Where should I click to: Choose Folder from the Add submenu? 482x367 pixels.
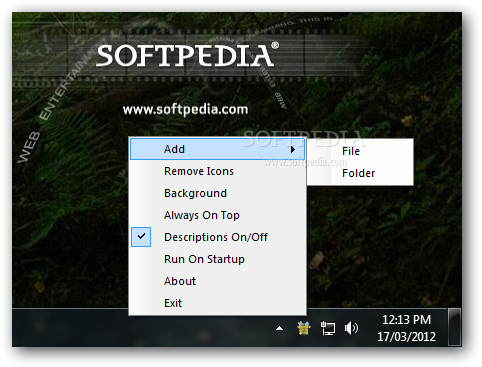360,173
